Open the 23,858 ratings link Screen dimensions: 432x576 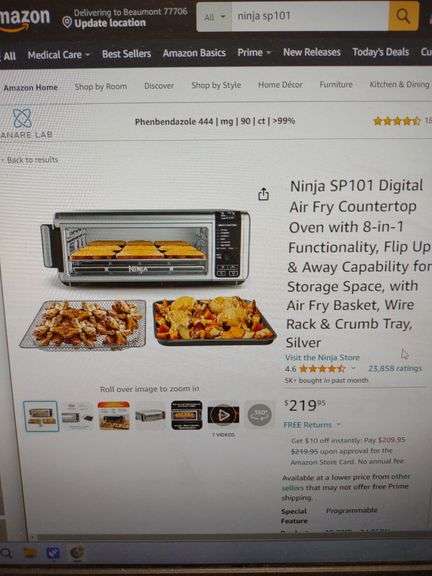point(395,368)
